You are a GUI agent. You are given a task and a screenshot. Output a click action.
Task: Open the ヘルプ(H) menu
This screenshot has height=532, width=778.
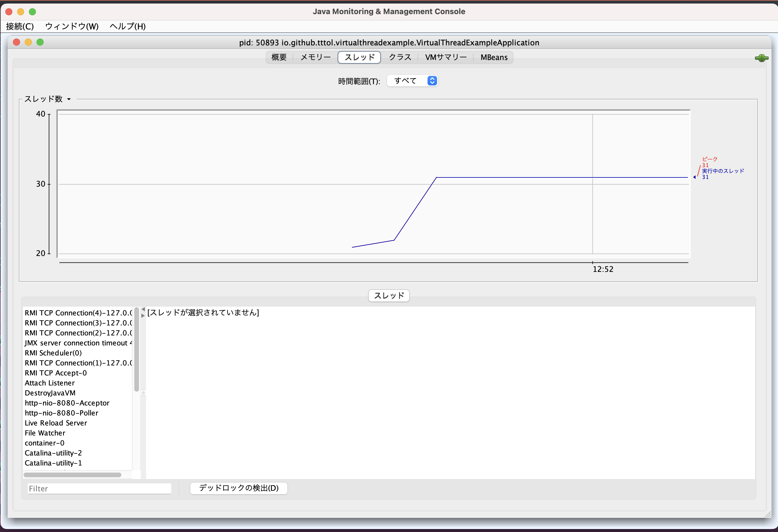[127, 26]
